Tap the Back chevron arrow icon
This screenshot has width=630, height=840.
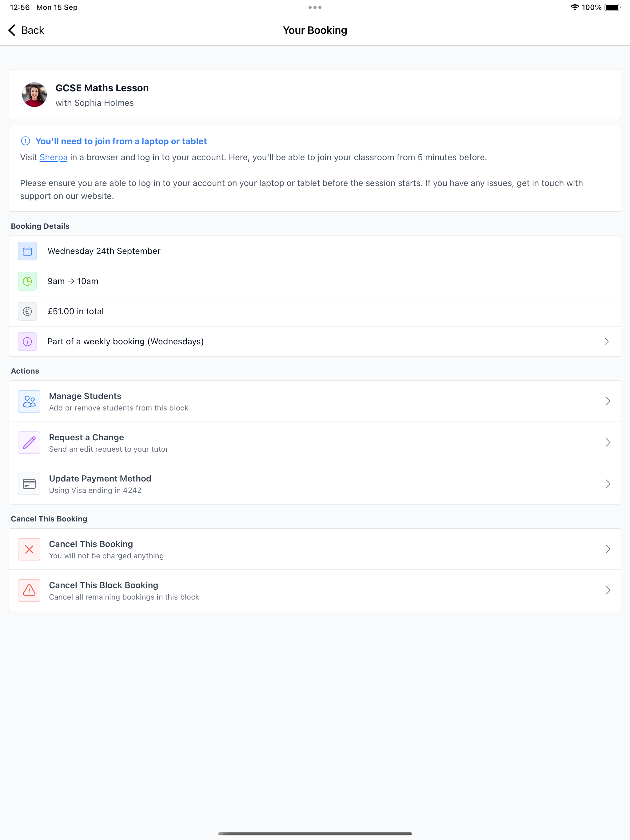click(x=12, y=30)
